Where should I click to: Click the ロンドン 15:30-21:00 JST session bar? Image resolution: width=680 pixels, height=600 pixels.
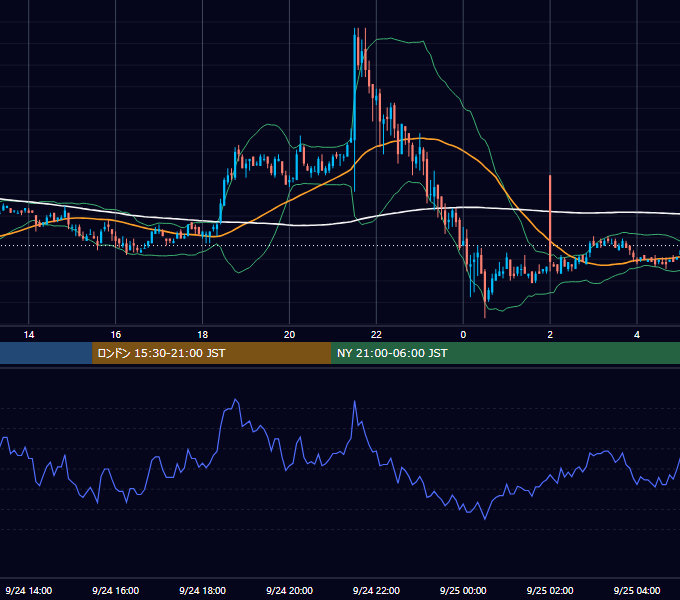pyautogui.click(x=212, y=353)
